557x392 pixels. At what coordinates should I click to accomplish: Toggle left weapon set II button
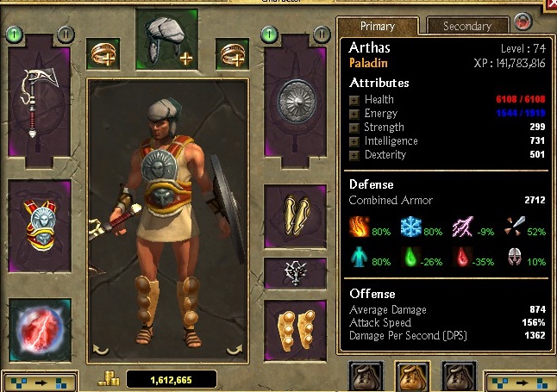[66, 34]
